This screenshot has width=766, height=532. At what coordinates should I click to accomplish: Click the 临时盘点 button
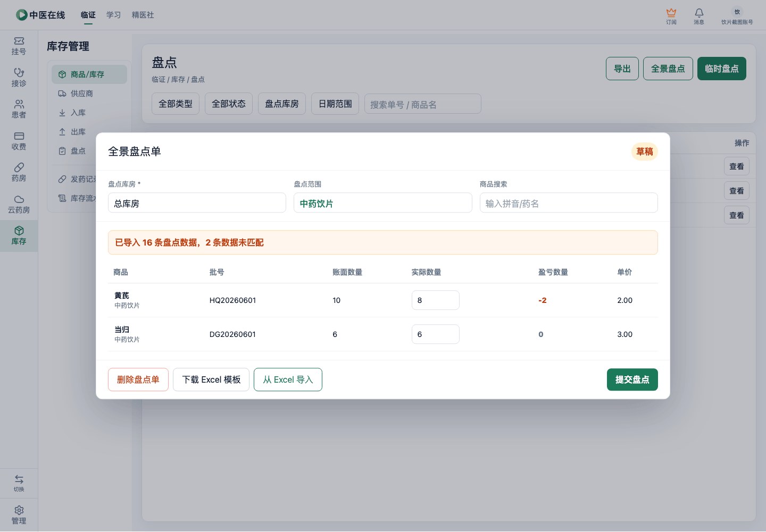[x=722, y=69]
